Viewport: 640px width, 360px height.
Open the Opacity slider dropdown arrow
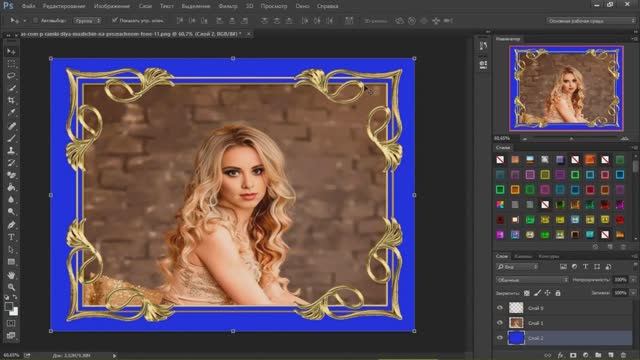tap(633, 280)
